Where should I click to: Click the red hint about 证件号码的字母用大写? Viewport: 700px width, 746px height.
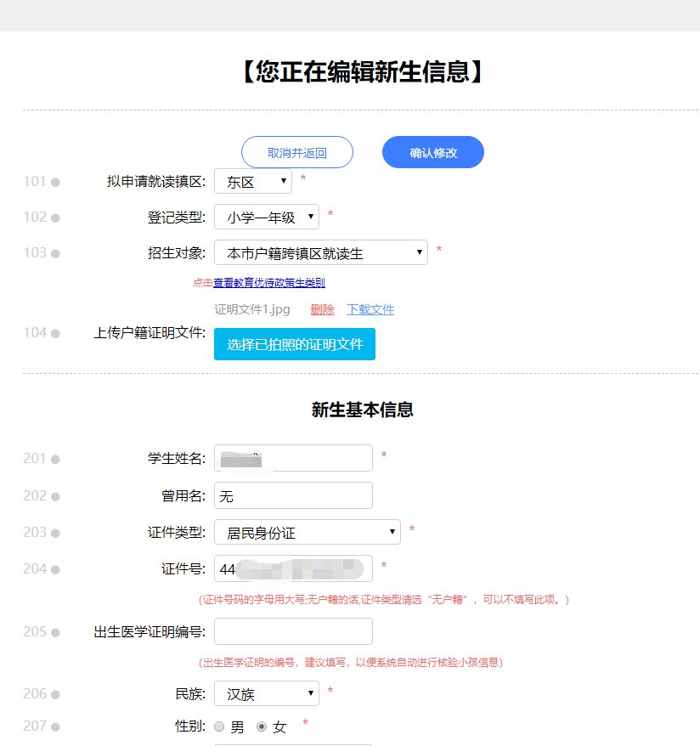pyautogui.click(x=384, y=600)
